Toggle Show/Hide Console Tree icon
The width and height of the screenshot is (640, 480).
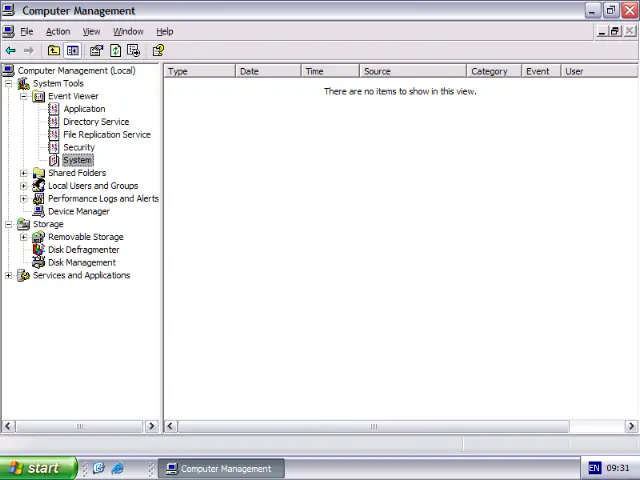click(73, 51)
